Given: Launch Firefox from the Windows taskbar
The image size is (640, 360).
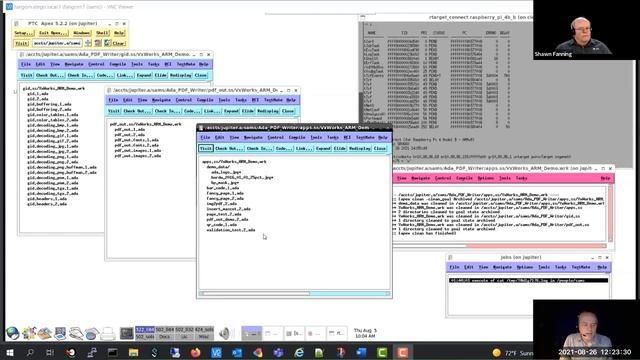Looking at the screenshot, I should [x=196, y=352].
